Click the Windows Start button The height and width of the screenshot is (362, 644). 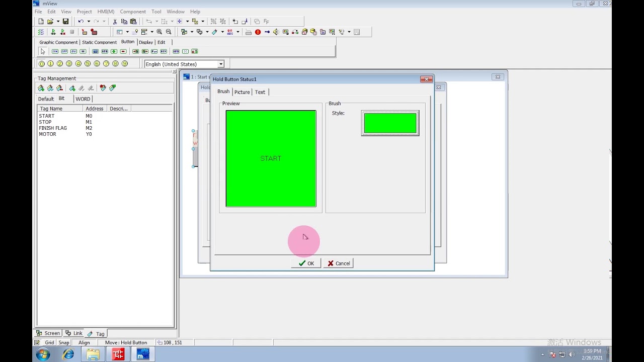[x=43, y=354]
